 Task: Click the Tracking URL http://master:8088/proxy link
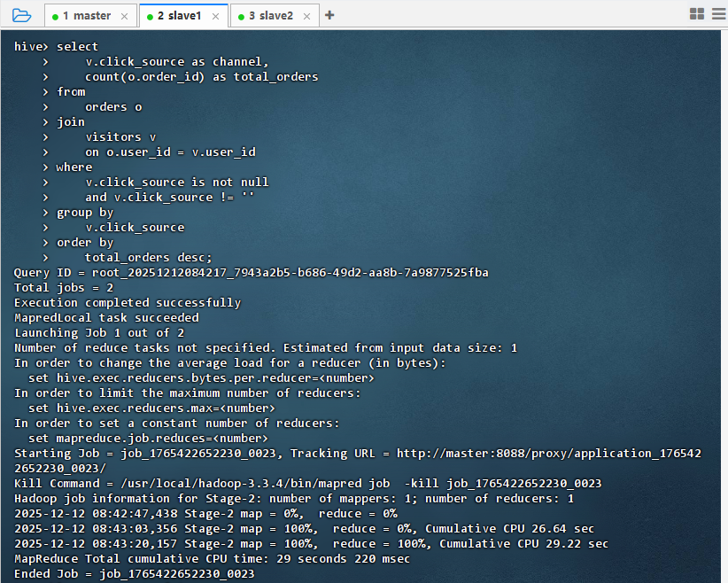pos(549,454)
